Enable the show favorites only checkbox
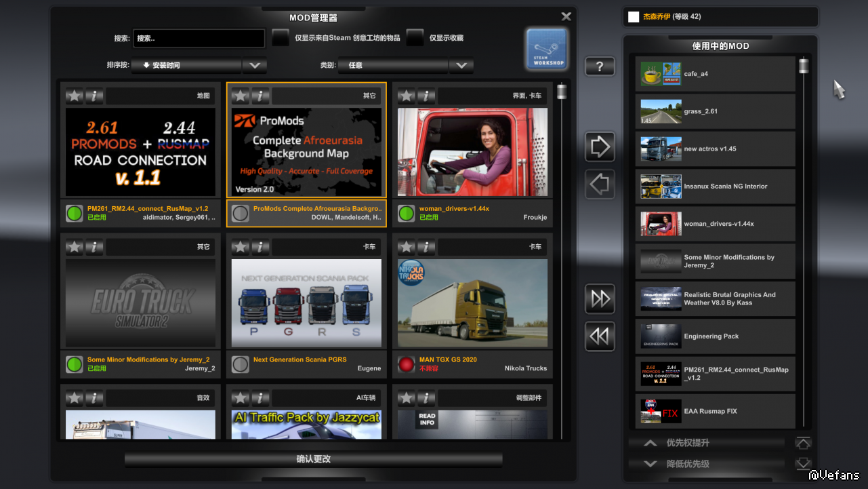The width and height of the screenshot is (868, 489). click(415, 38)
